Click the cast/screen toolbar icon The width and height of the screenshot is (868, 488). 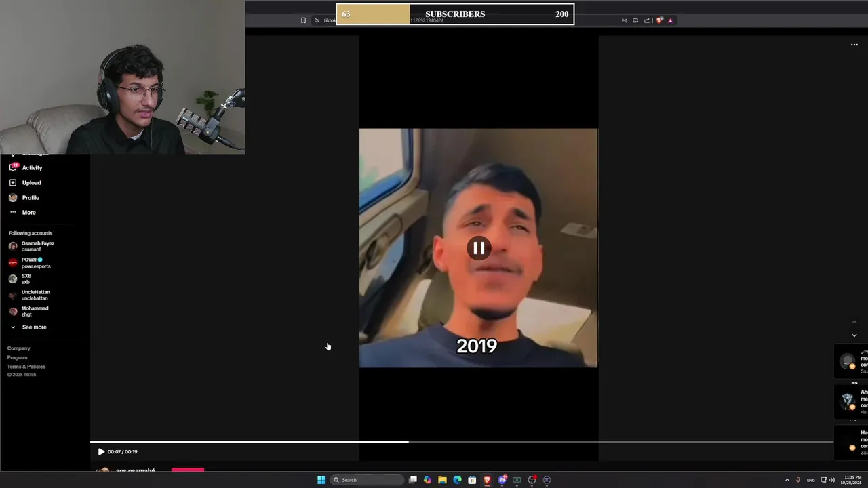tap(635, 20)
